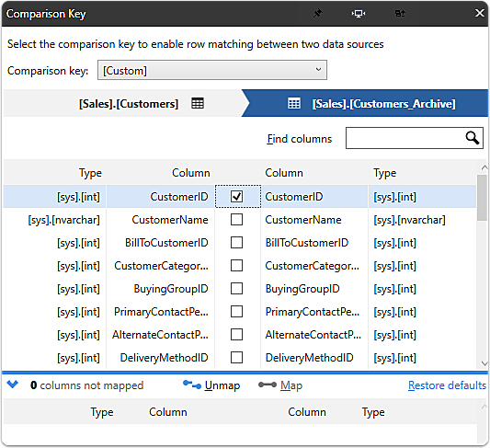Select right [sys].[nvarchar] type cell

[422, 220]
